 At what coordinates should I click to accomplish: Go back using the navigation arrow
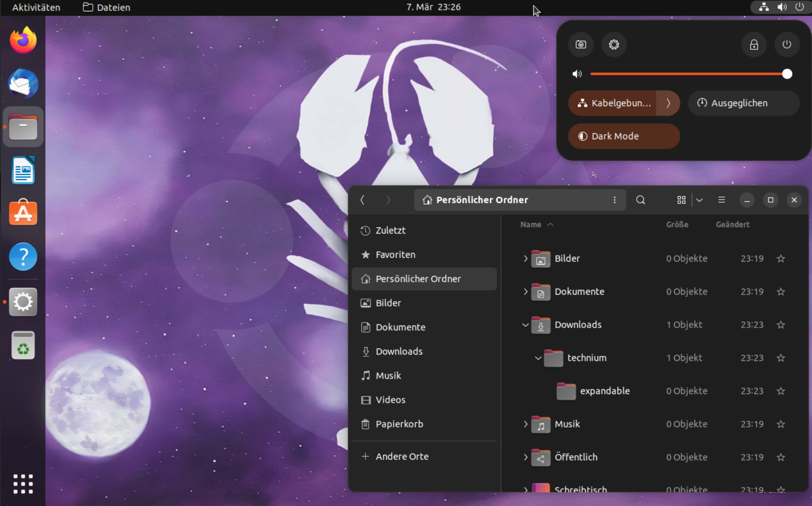point(363,200)
